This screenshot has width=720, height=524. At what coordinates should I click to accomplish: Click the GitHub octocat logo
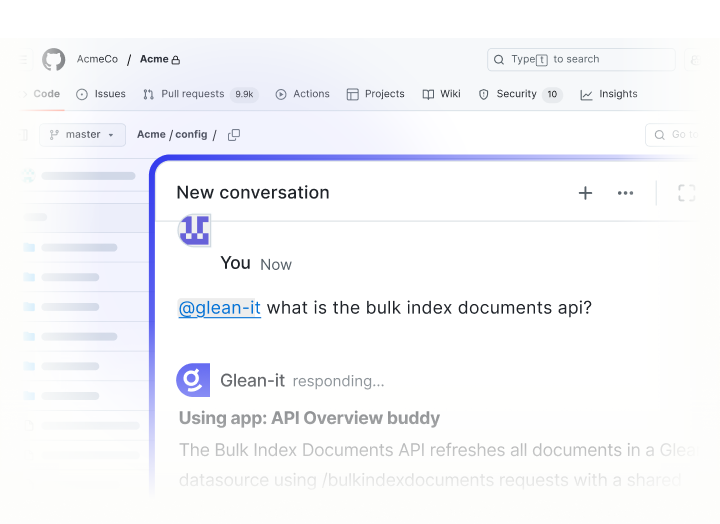point(54,60)
